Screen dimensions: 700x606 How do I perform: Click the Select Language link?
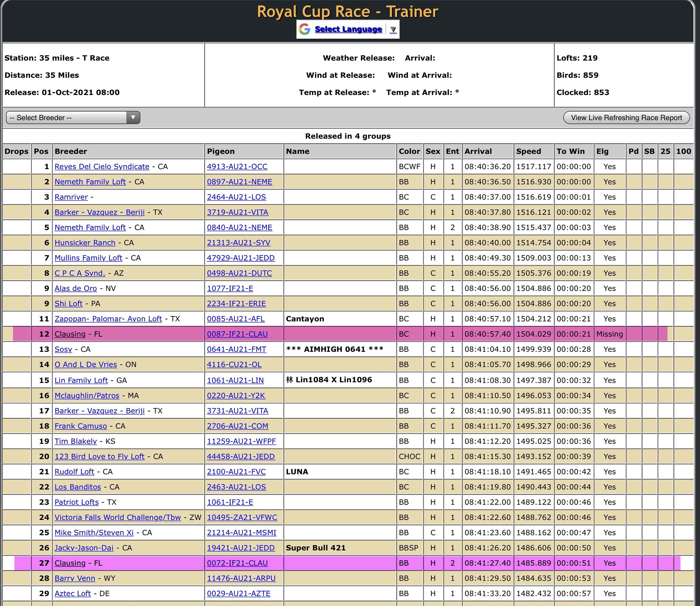coord(348,29)
